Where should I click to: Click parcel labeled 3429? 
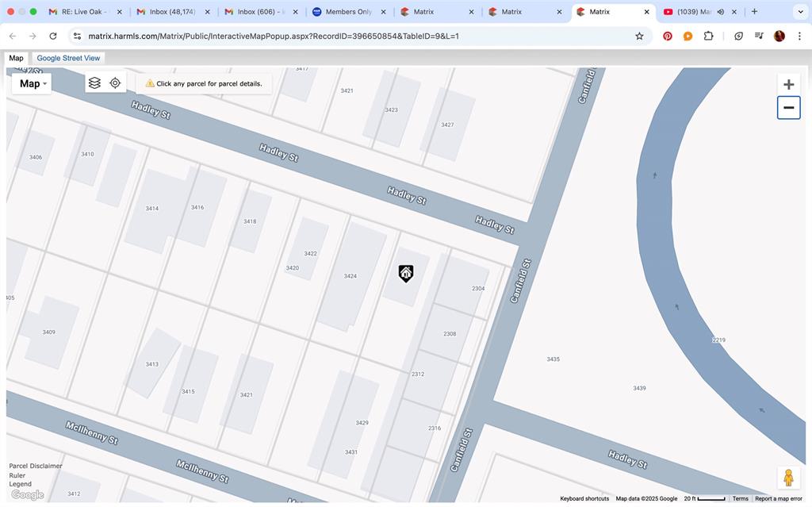coord(362,422)
